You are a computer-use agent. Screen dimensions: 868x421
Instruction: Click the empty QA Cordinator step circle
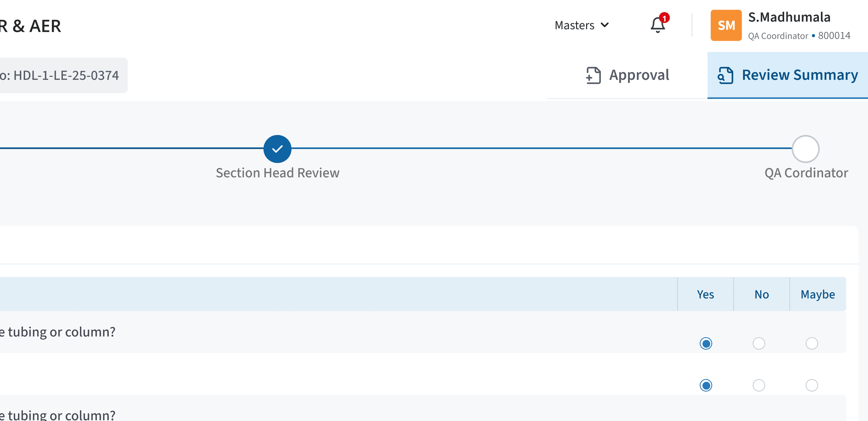pyautogui.click(x=805, y=149)
